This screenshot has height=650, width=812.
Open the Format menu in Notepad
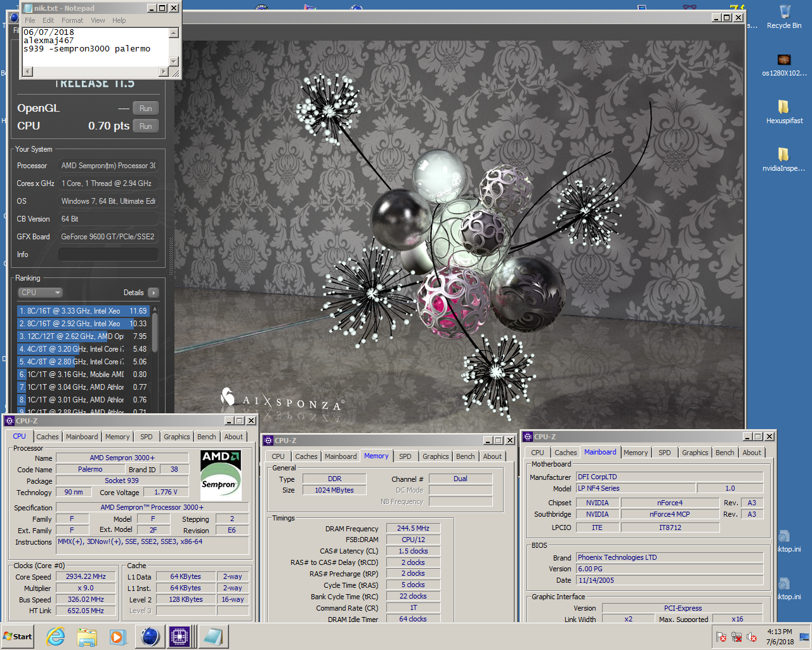[x=72, y=20]
